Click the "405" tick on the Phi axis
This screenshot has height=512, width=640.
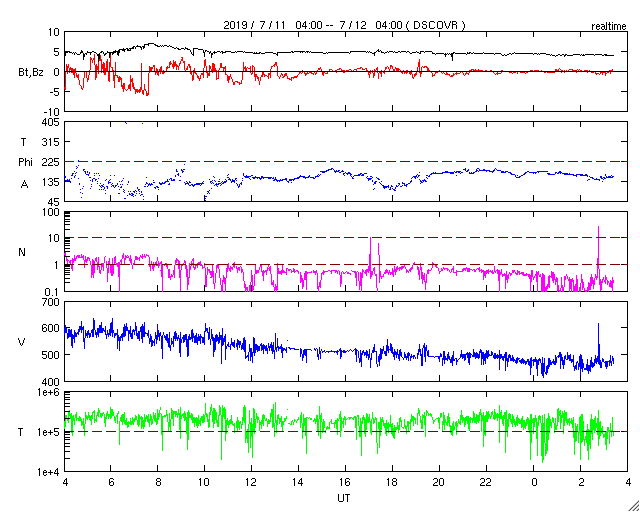(x=52, y=122)
